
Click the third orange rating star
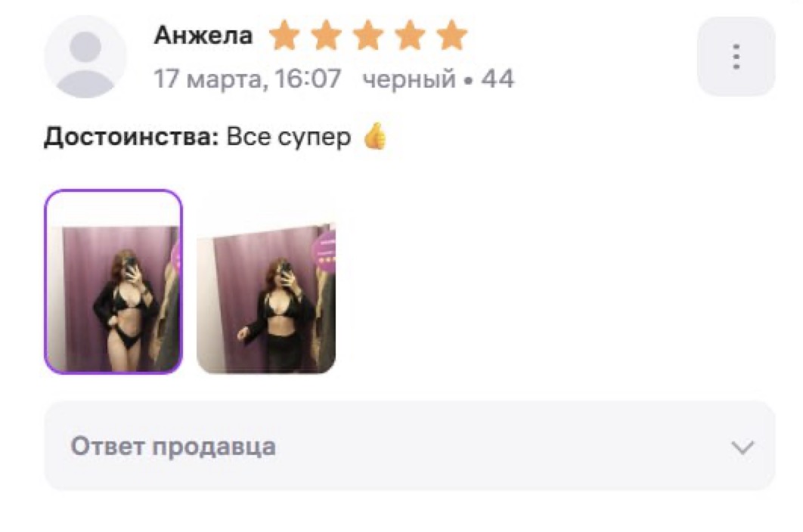[x=368, y=36]
